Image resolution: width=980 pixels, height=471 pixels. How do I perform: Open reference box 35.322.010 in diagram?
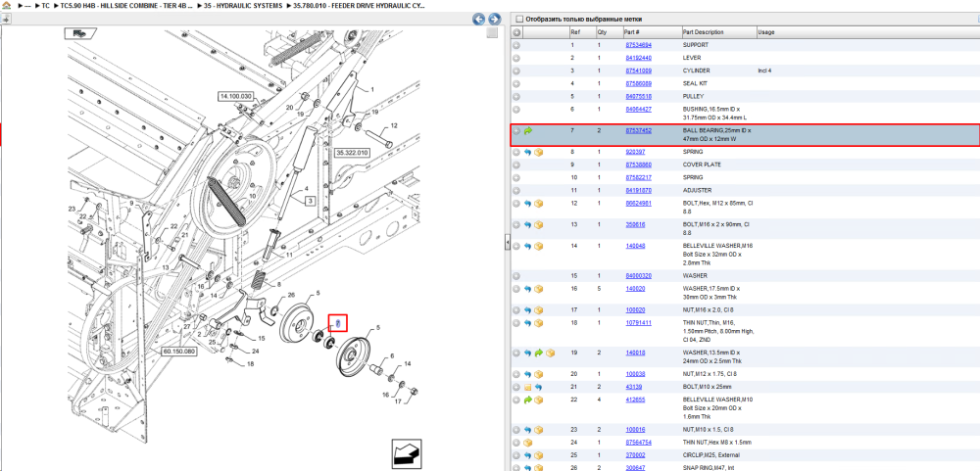tap(353, 153)
